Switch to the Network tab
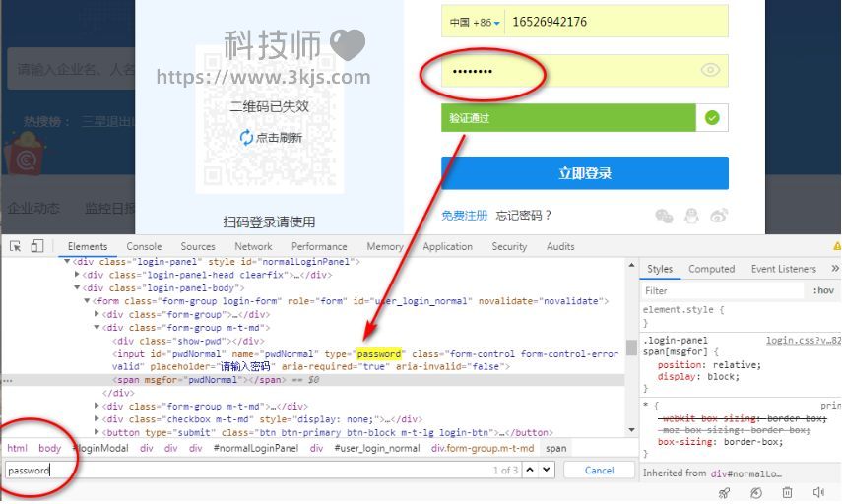The image size is (842, 504). pyautogui.click(x=253, y=246)
